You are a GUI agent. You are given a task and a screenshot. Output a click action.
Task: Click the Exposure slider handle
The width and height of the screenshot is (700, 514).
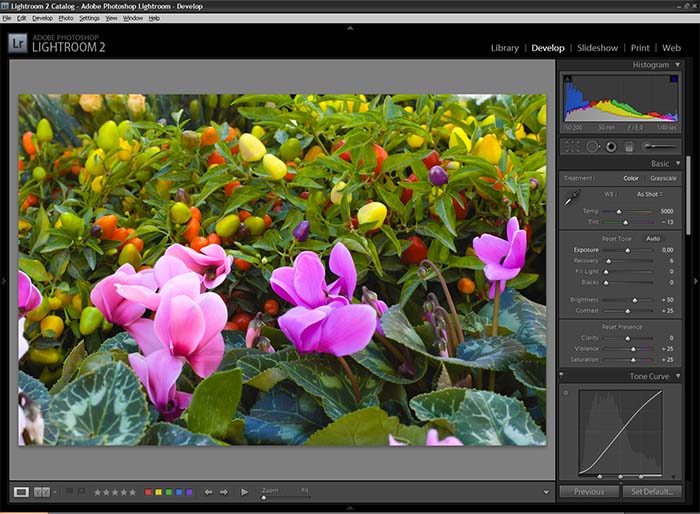pos(628,251)
